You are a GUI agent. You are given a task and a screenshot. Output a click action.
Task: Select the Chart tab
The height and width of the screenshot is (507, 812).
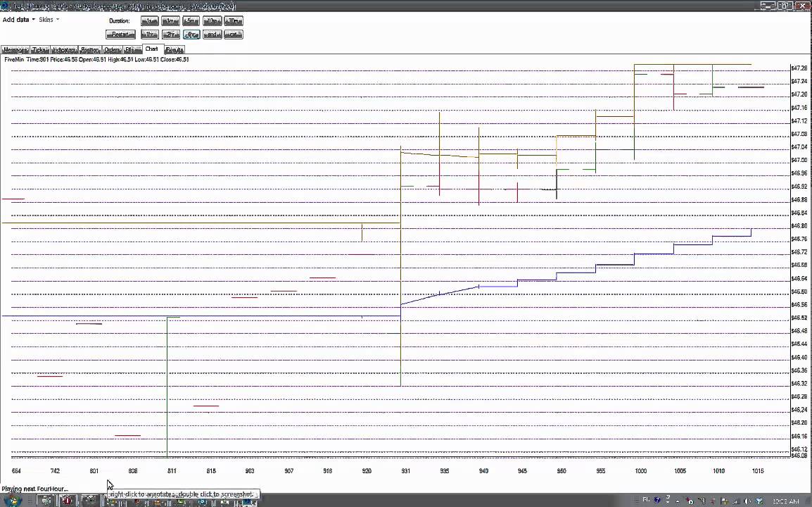(152, 49)
